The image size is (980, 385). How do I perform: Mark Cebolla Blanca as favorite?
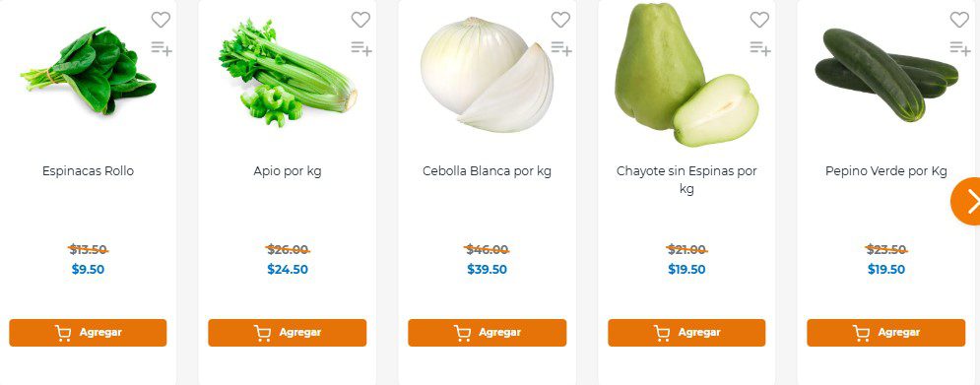click(560, 20)
